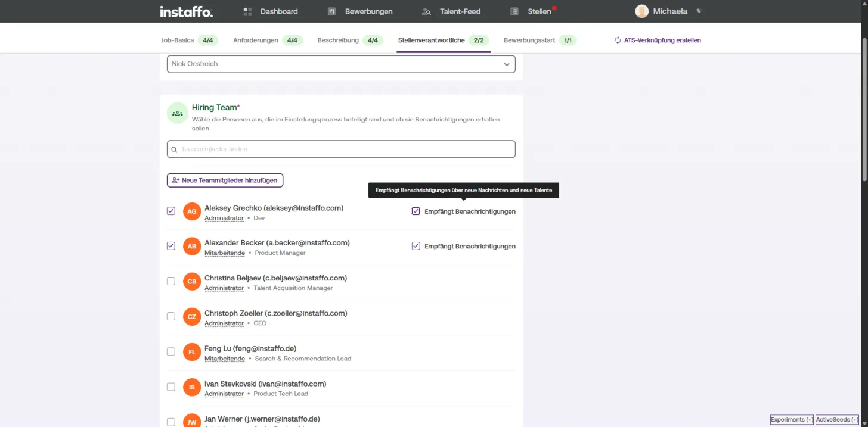Disable notifications for Alexander Becker

tap(416, 246)
